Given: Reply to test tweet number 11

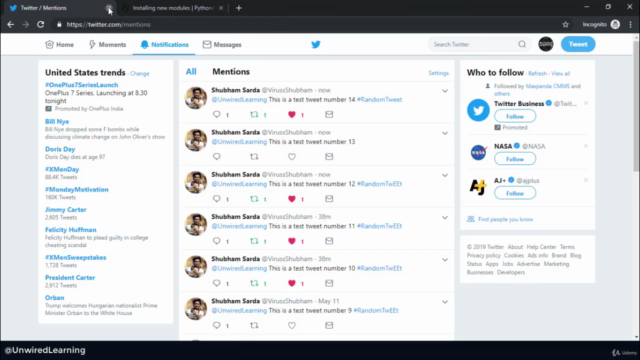Looking at the screenshot, I should pos(217,241).
